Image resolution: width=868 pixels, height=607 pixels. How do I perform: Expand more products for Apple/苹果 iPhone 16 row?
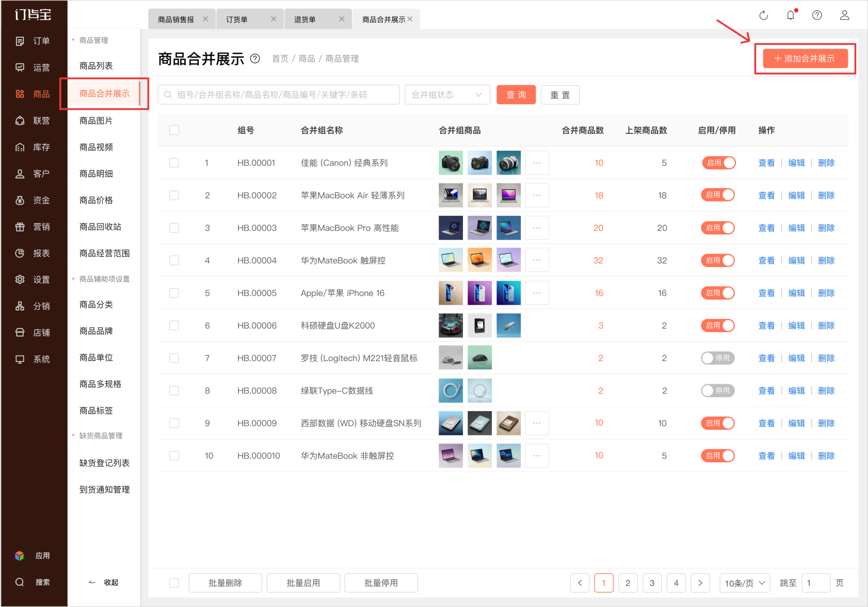537,293
